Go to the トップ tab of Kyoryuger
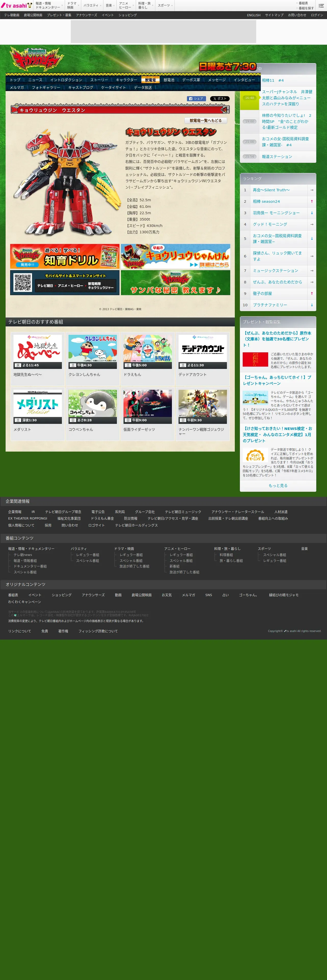This screenshot has height=980, width=327. click(x=15, y=80)
